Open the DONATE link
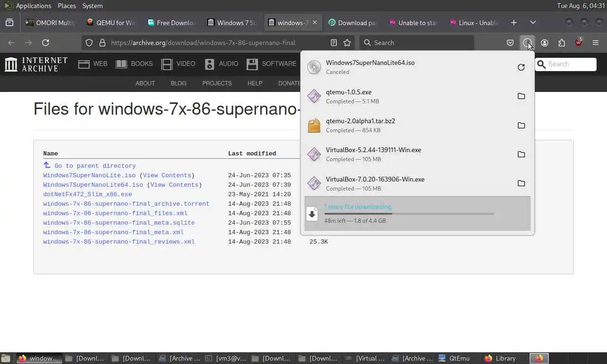607x364 pixels. click(289, 83)
